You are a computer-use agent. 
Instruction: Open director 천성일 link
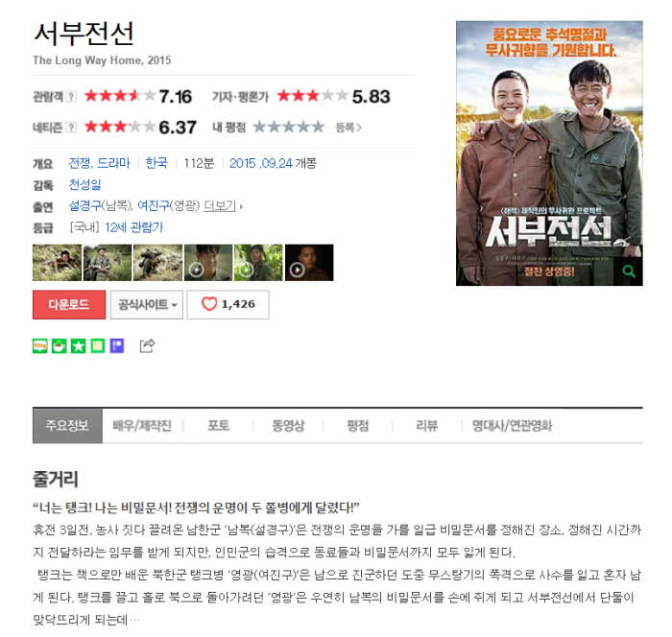(84, 184)
